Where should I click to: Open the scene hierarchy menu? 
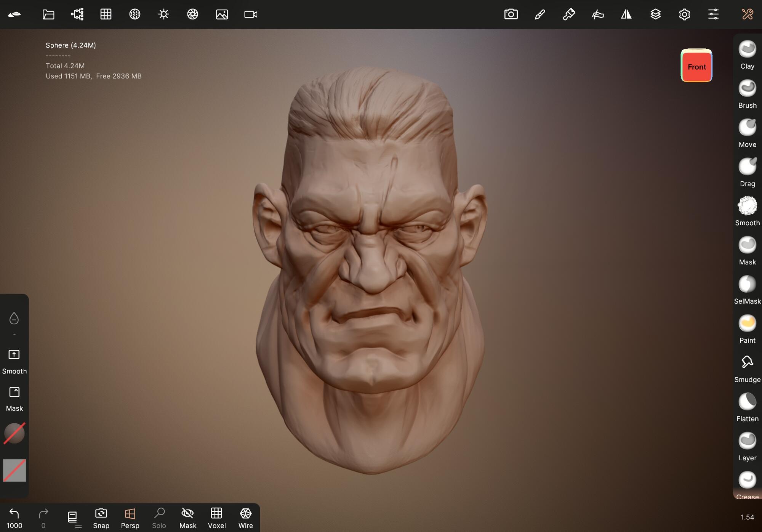pyautogui.click(x=77, y=14)
